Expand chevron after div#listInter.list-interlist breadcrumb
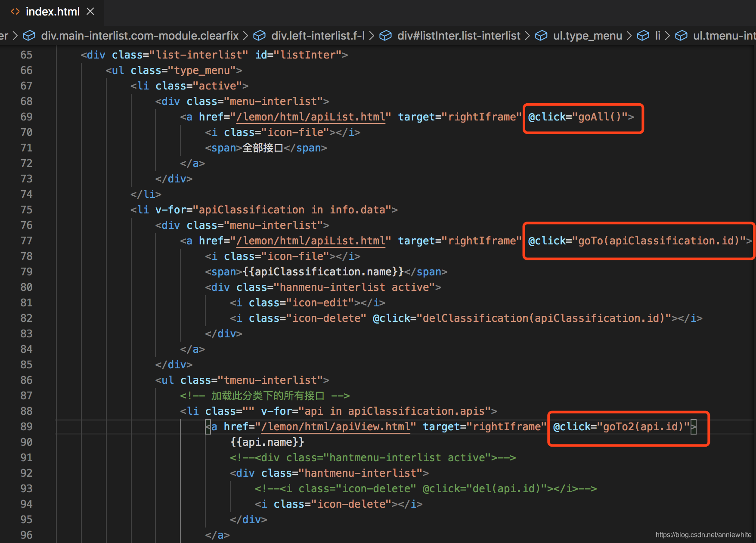 pyautogui.click(x=527, y=35)
